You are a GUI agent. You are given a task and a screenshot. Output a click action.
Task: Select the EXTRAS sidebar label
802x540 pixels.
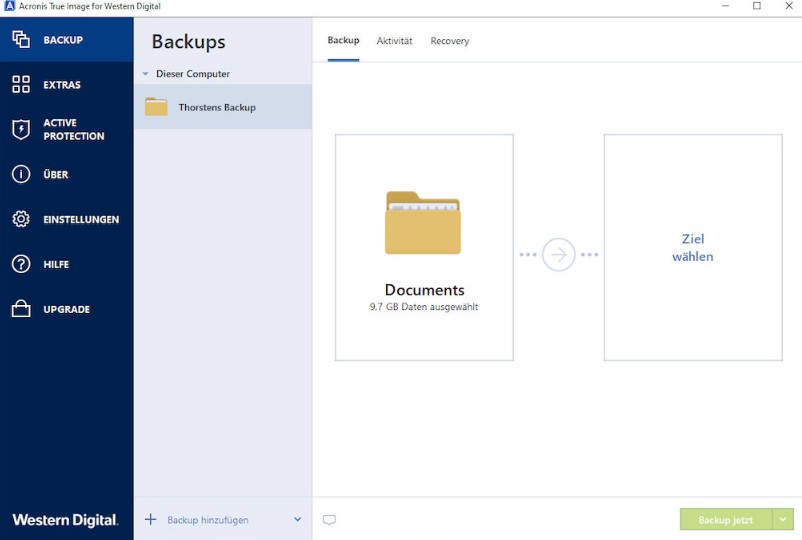coord(62,85)
